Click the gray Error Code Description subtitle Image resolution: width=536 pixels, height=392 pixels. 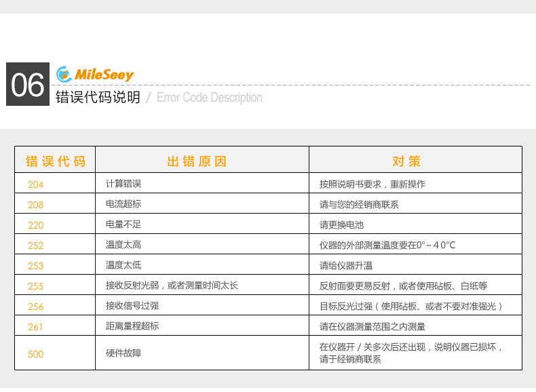pyautogui.click(x=209, y=98)
